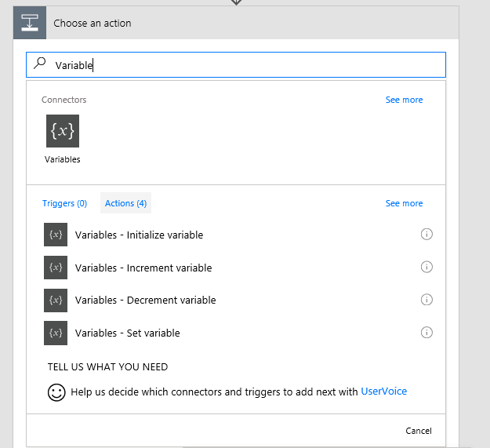Screen dimensions: 490x448
Task: Click the search magnifier icon
Action: [40, 64]
